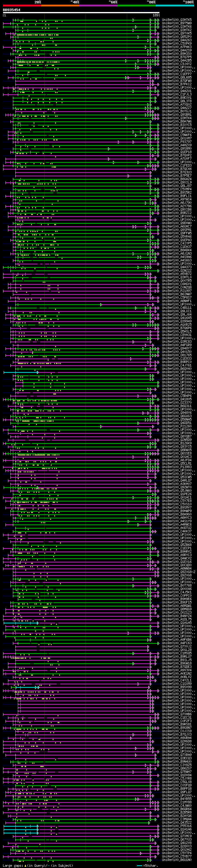This screenshot has width=197, height=868.
Task: Open hit UniRef100_Q852P0
Action: [177, 37]
